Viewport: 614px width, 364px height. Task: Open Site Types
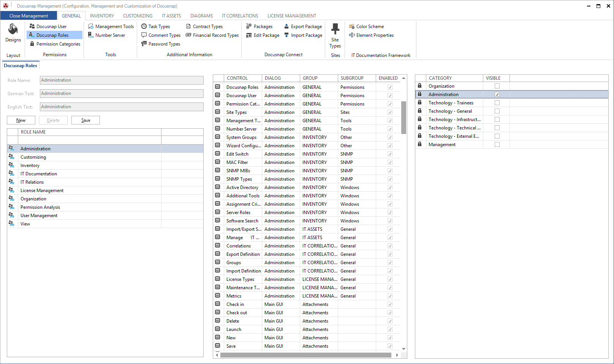[x=335, y=36]
